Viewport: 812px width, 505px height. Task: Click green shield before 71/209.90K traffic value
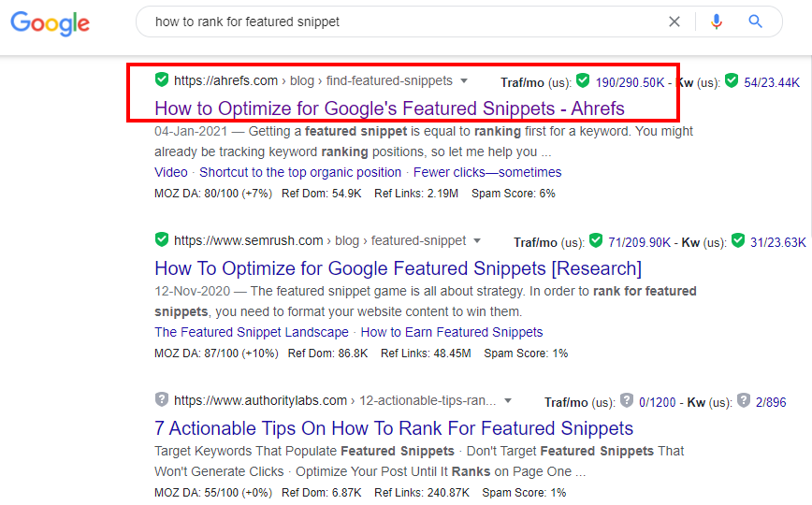tap(596, 240)
